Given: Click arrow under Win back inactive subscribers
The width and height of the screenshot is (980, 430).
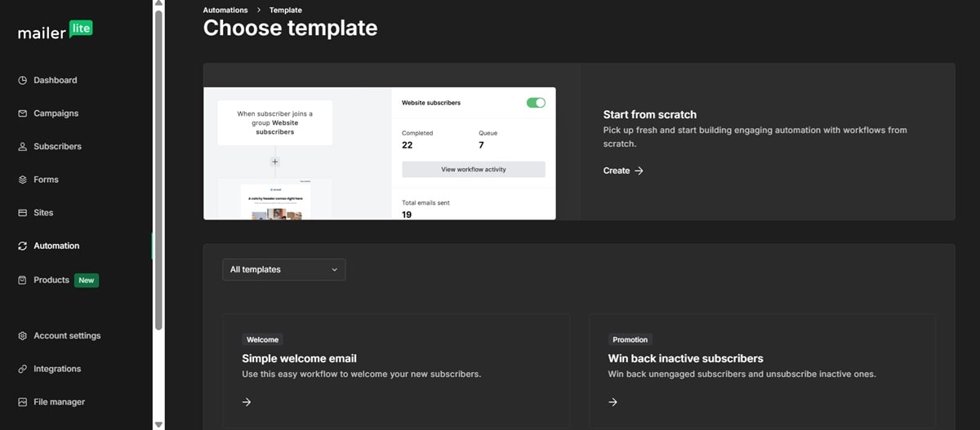Looking at the screenshot, I should 612,401.
